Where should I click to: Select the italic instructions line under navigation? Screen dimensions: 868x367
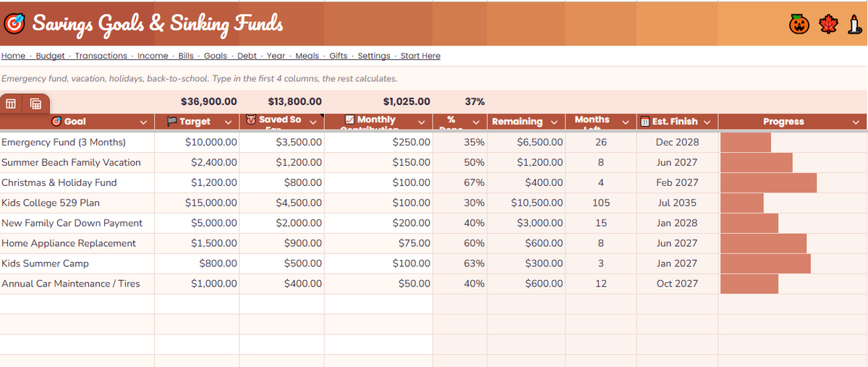(x=200, y=78)
